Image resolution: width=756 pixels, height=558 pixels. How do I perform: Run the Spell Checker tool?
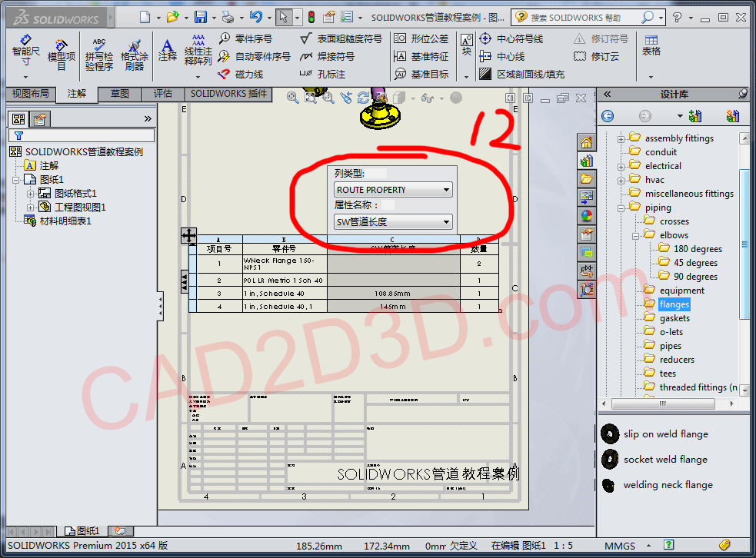[x=99, y=55]
